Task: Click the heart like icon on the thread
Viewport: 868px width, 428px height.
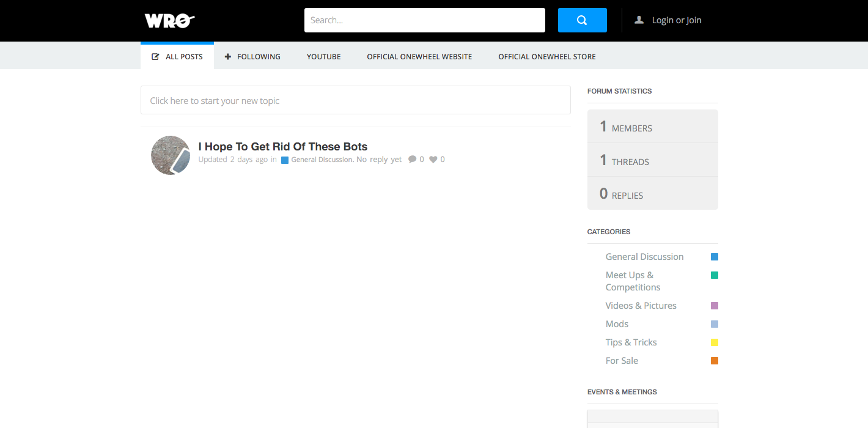Action: [x=433, y=159]
